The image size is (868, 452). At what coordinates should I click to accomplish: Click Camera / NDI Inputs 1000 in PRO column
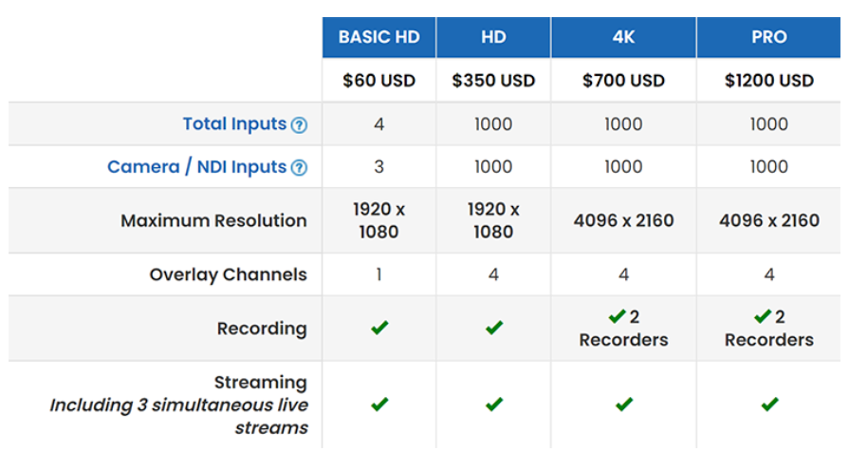pyautogui.click(x=769, y=167)
